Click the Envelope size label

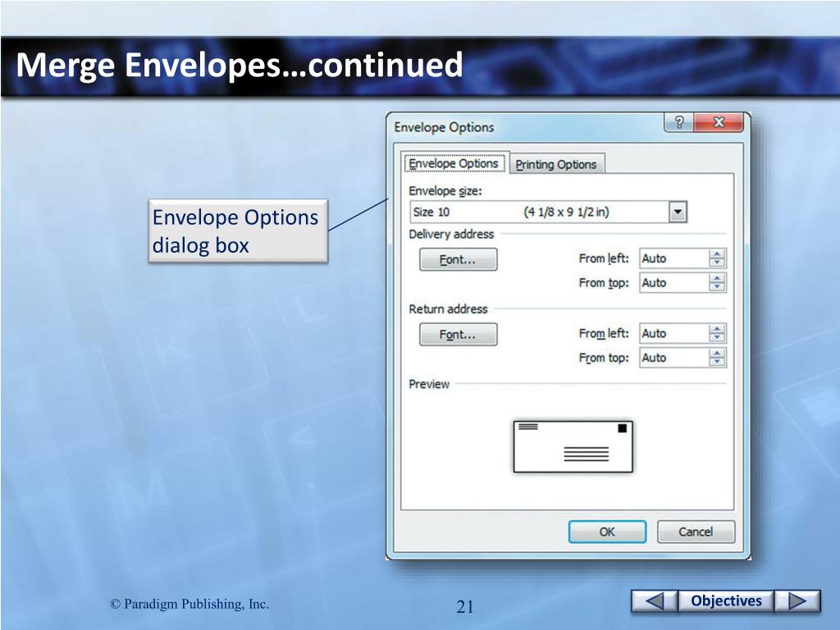445,191
